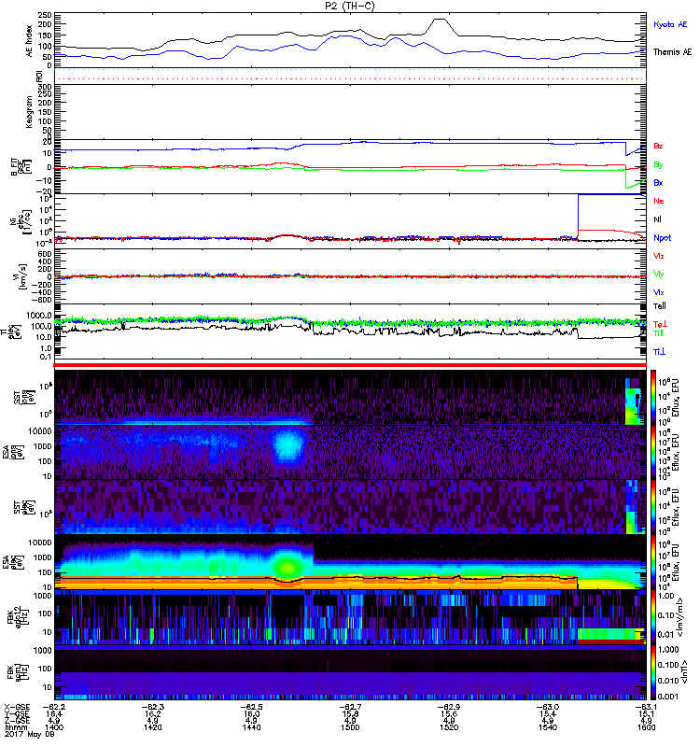Viewport: 700px width, 747px height.
Task: Click the Keogram axis label
Action: coord(30,111)
